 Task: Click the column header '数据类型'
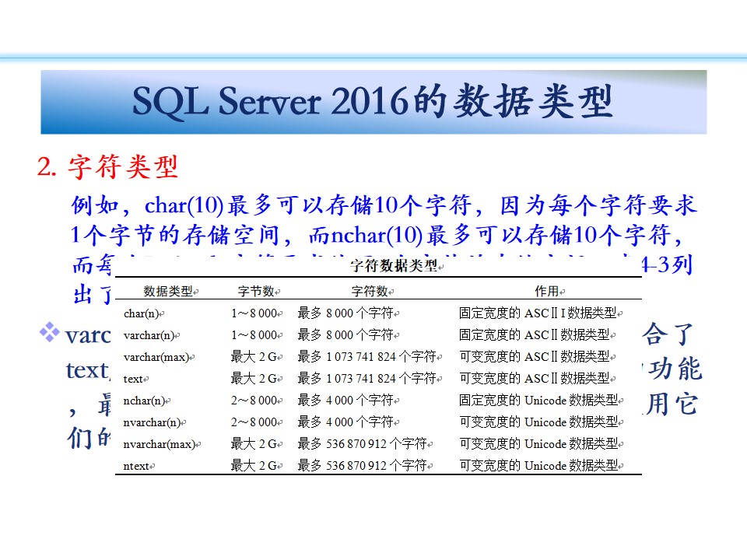[x=168, y=291]
